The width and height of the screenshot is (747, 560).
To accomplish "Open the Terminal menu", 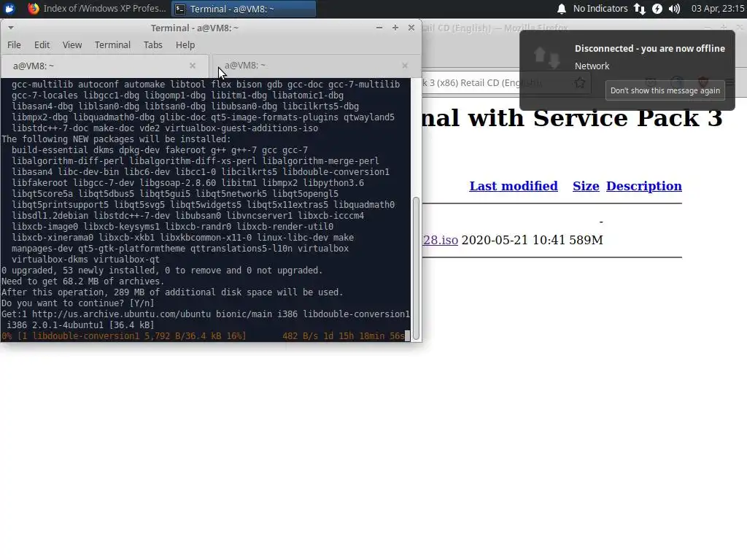I will coord(112,44).
